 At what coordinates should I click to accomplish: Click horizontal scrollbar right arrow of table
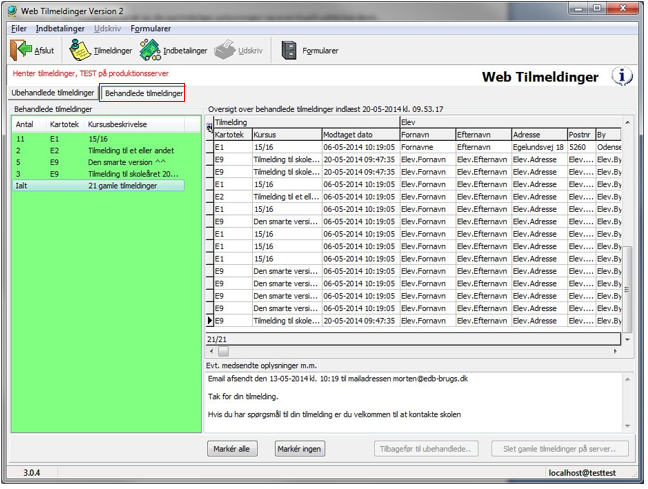(x=615, y=351)
